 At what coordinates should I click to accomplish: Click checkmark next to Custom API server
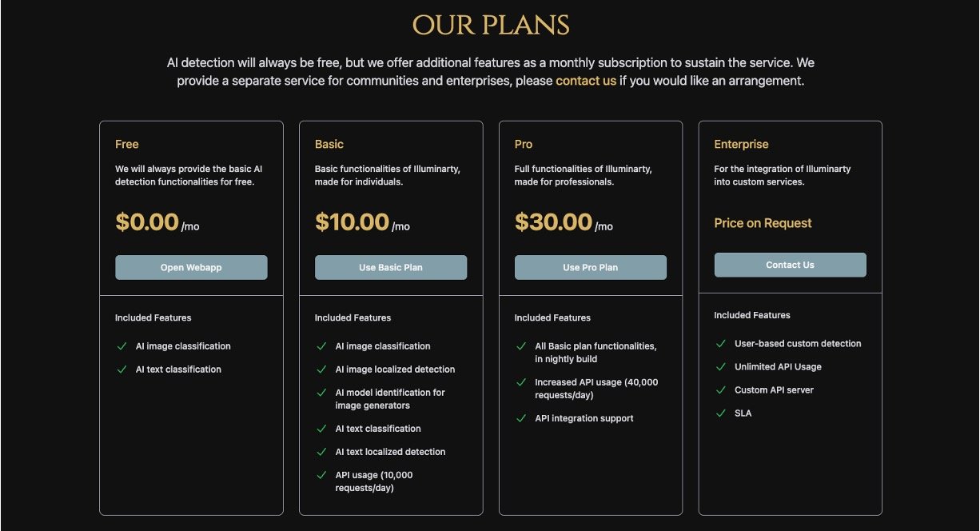pyautogui.click(x=722, y=390)
